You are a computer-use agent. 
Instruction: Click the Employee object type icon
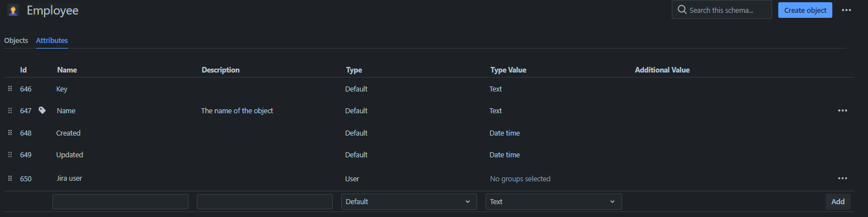[x=13, y=10]
